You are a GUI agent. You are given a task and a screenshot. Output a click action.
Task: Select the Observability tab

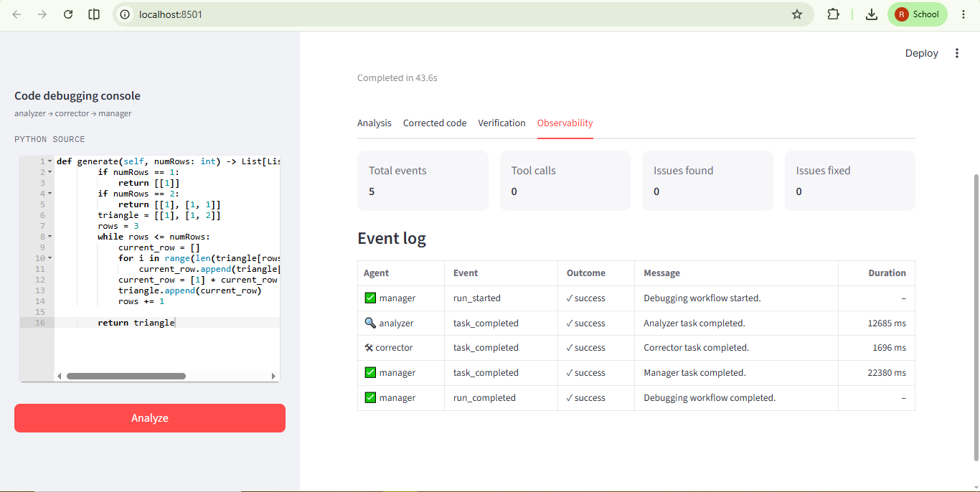coord(565,123)
